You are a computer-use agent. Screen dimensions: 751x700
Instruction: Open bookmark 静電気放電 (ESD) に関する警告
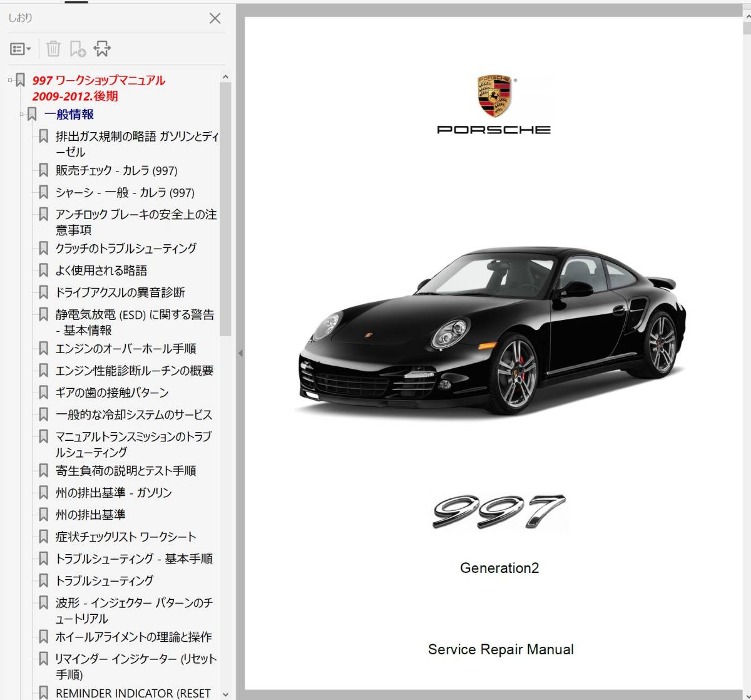(x=135, y=322)
